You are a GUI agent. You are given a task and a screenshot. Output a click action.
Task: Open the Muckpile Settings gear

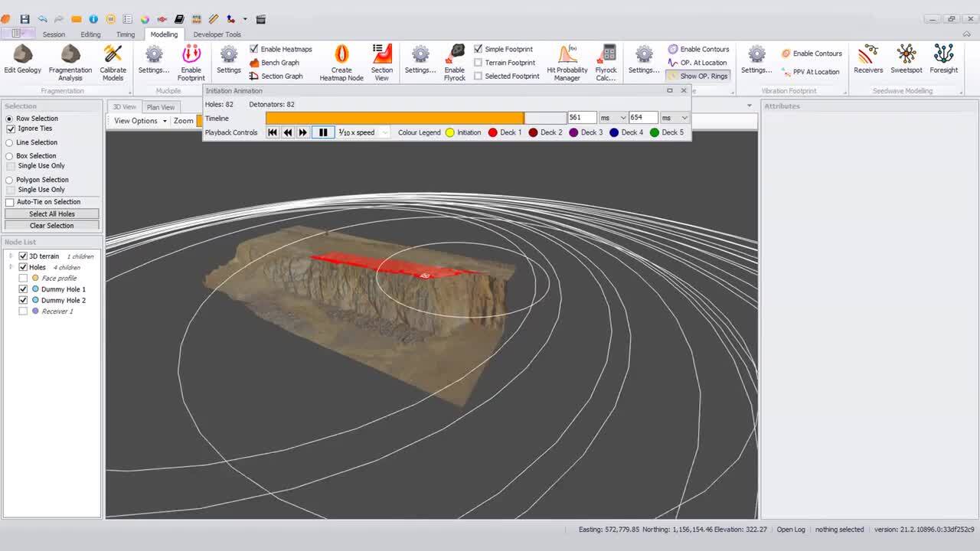pos(154,61)
